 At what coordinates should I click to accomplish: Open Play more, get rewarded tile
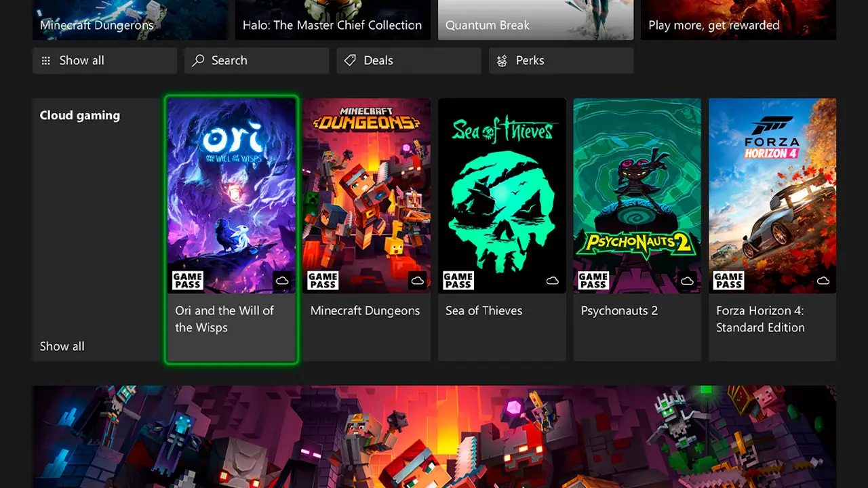pyautogui.click(x=738, y=20)
